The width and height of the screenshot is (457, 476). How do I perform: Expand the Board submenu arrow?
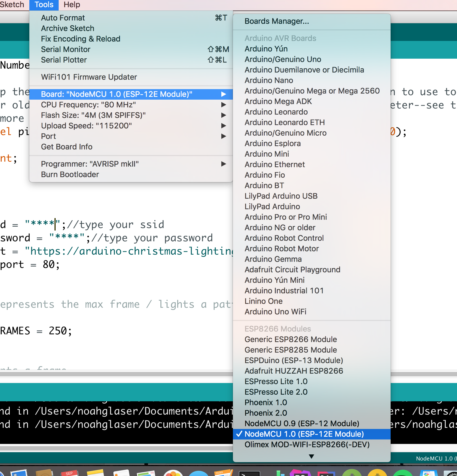click(x=224, y=94)
